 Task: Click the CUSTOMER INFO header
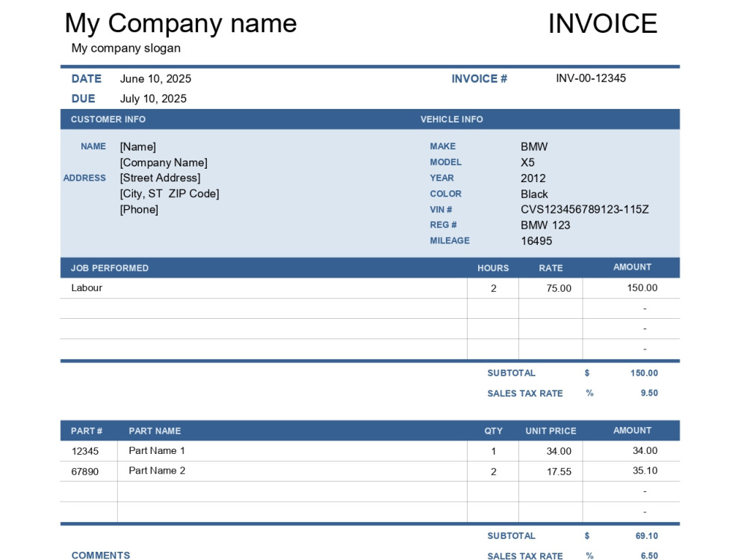tap(108, 119)
